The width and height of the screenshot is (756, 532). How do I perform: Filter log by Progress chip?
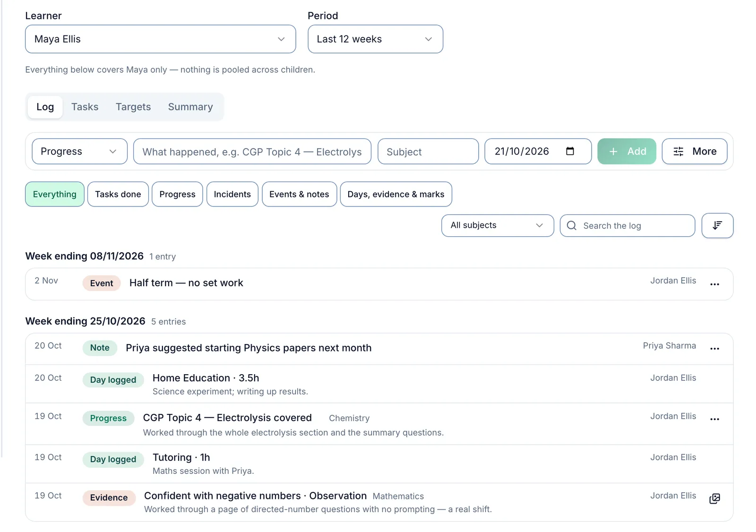coord(177,194)
